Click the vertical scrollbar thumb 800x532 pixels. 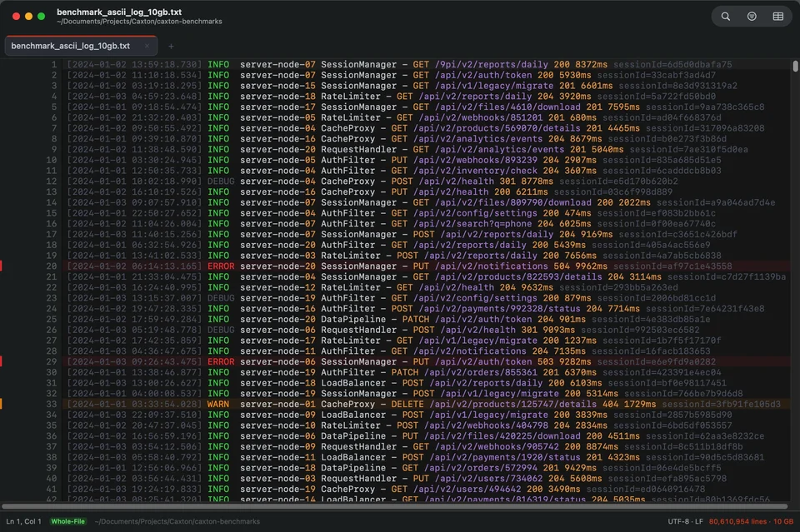(795, 67)
